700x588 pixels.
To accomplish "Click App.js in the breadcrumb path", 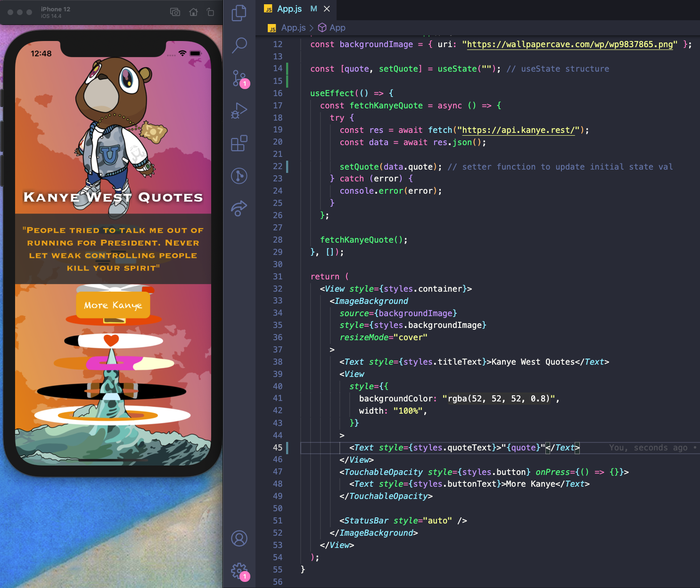I will pos(293,28).
